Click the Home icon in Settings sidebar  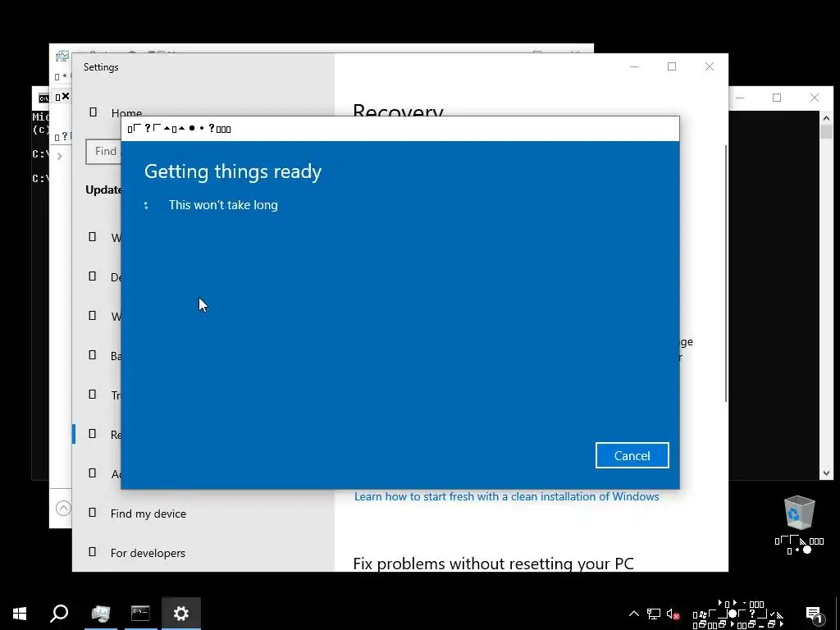(93, 112)
